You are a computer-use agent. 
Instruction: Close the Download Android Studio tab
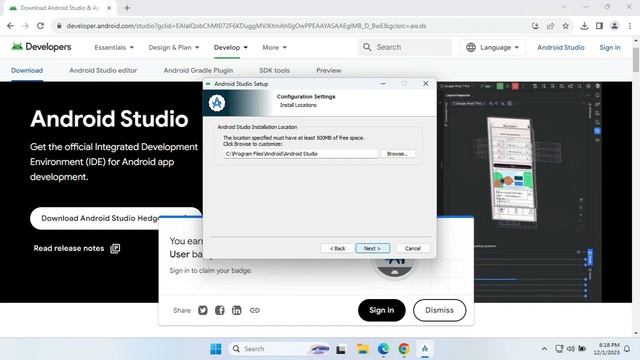point(109,8)
